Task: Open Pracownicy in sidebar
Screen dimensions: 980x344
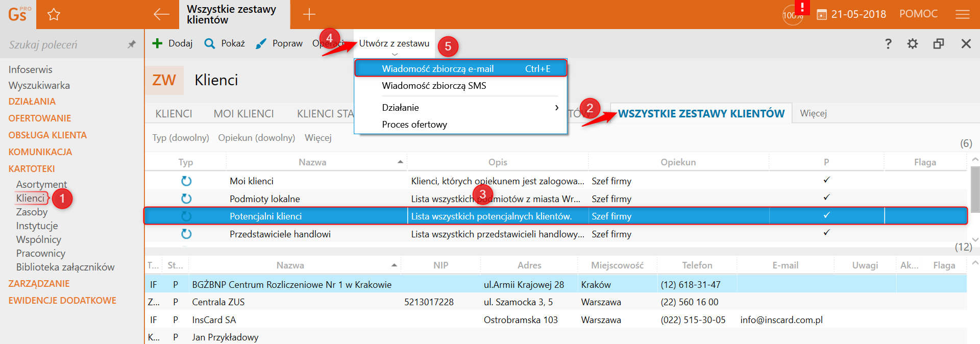Action: tap(40, 253)
